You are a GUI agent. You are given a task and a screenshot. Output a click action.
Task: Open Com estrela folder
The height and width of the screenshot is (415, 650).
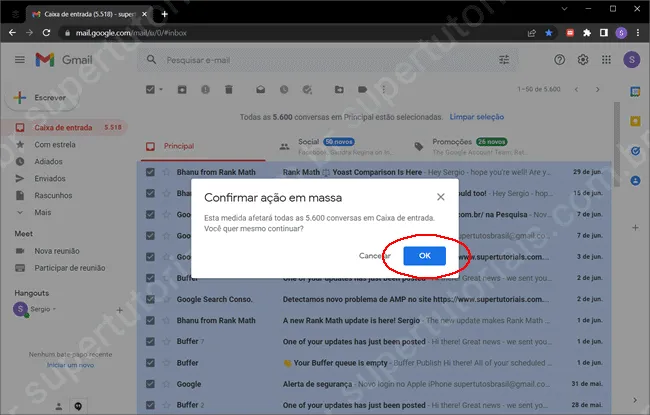[x=55, y=145]
